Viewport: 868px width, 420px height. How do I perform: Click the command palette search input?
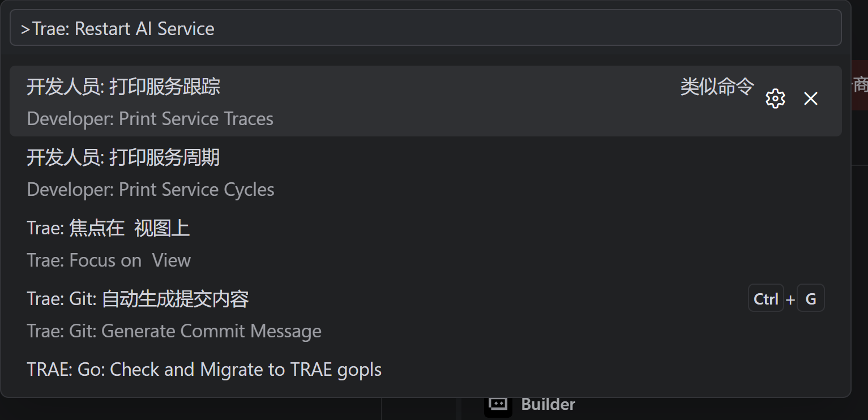coord(425,28)
